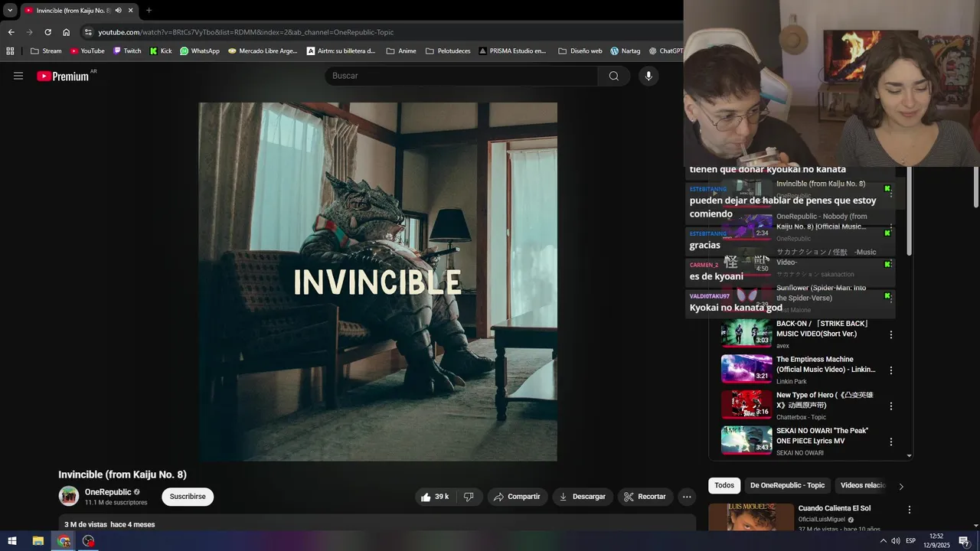Play New Type of Hero playlist video
The image size is (980, 551).
[x=746, y=405]
